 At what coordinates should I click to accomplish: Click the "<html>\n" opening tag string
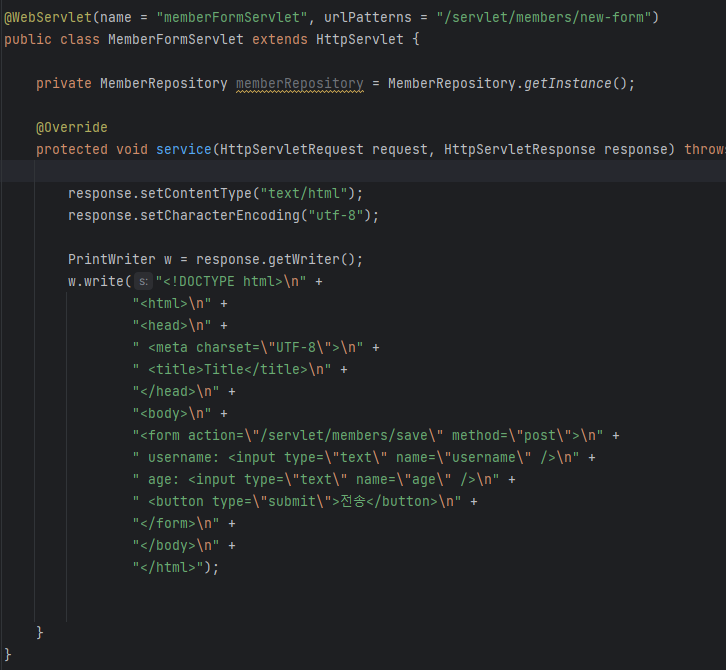tap(172, 303)
